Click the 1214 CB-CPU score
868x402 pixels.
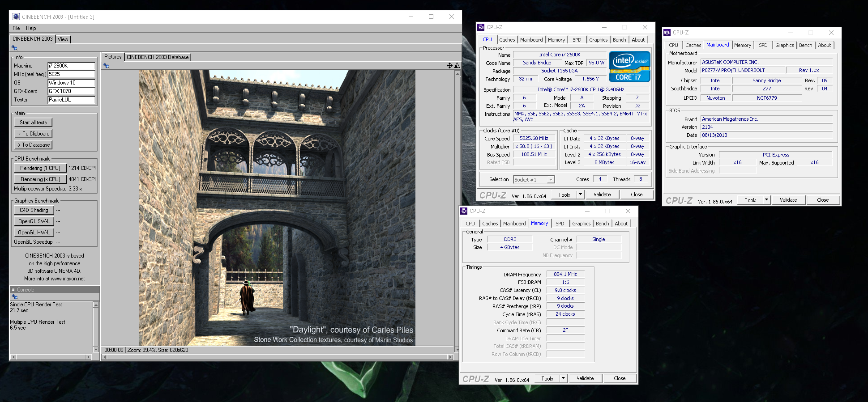82,168
